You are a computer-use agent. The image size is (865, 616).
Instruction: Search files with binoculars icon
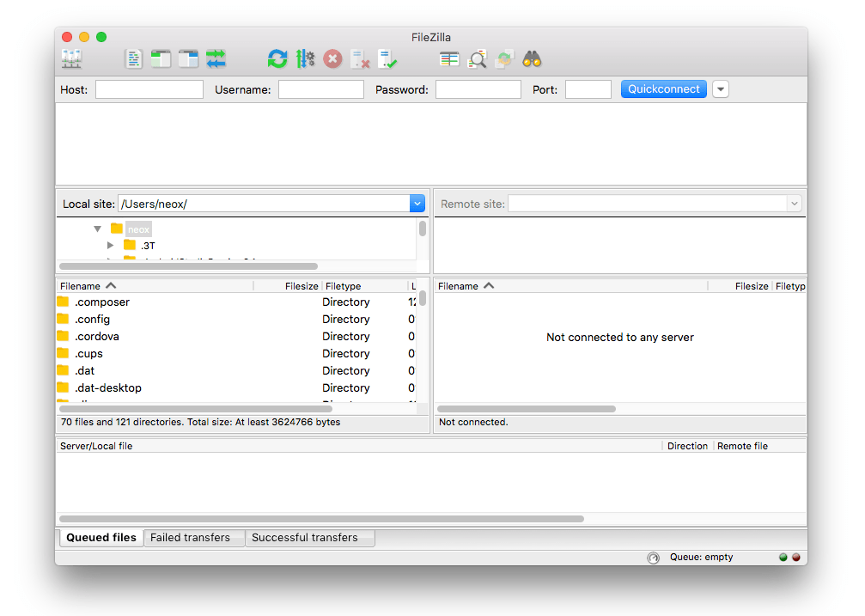click(x=532, y=58)
